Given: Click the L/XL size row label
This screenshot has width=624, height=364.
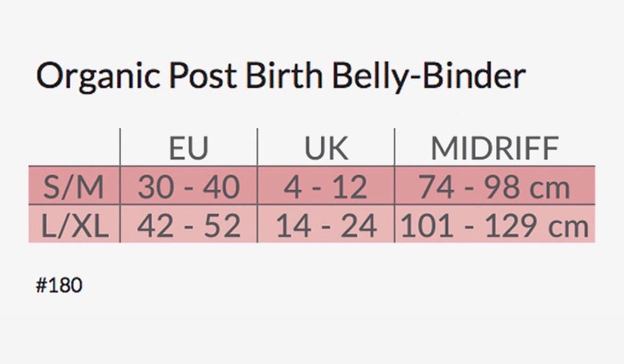Looking at the screenshot, I should click(75, 226).
